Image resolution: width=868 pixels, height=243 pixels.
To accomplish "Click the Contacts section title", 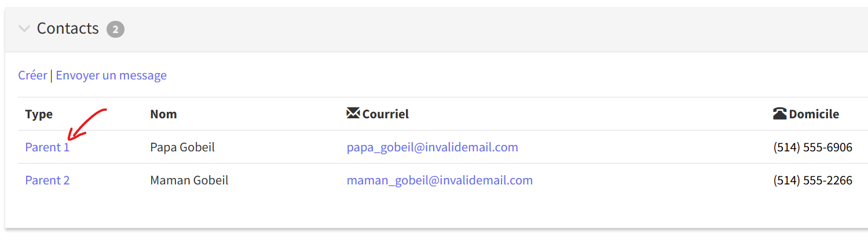I will 68,28.
